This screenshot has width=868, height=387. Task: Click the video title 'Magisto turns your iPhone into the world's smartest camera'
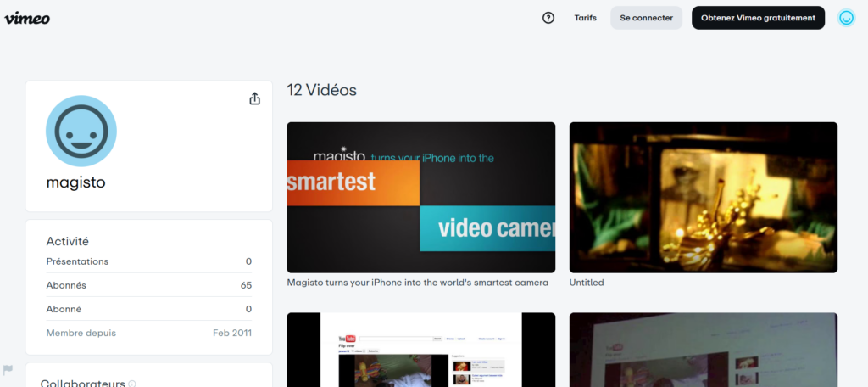click(x=417, y=283)
